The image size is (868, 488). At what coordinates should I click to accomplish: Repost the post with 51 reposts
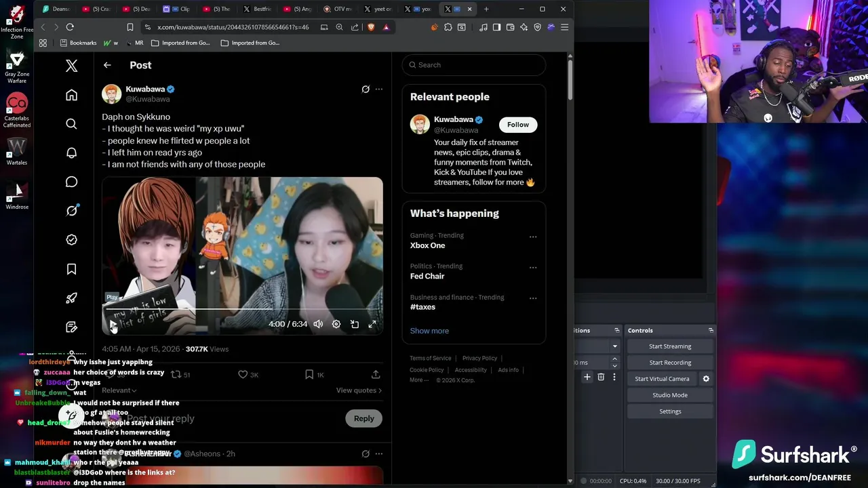[180, 374]
